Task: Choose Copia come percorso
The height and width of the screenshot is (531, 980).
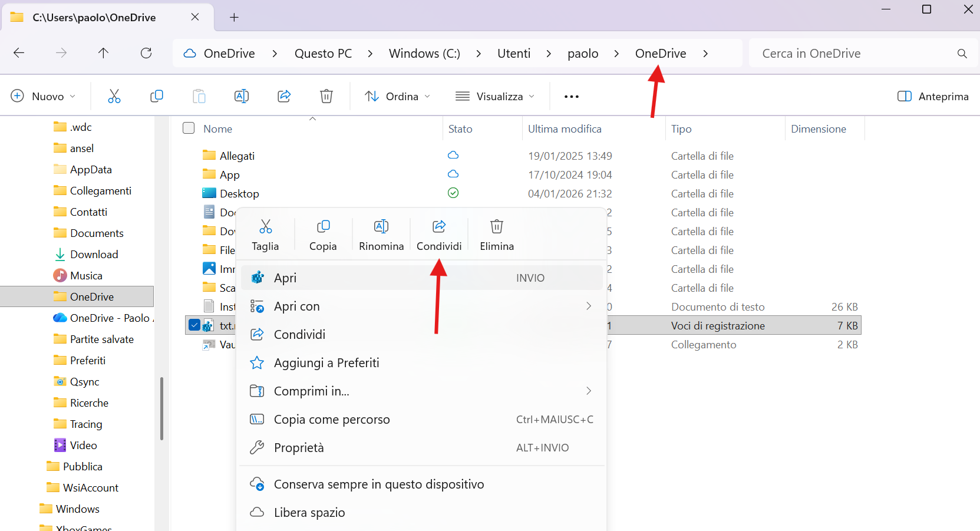Action: (423, 419)
